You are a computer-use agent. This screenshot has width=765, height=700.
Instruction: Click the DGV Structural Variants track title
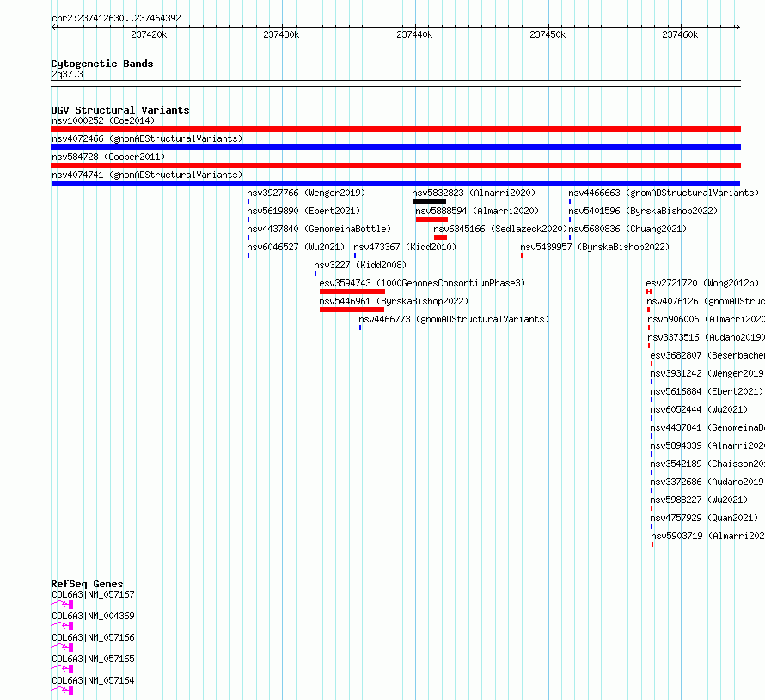pyautogui.click(x=120, y=110)
